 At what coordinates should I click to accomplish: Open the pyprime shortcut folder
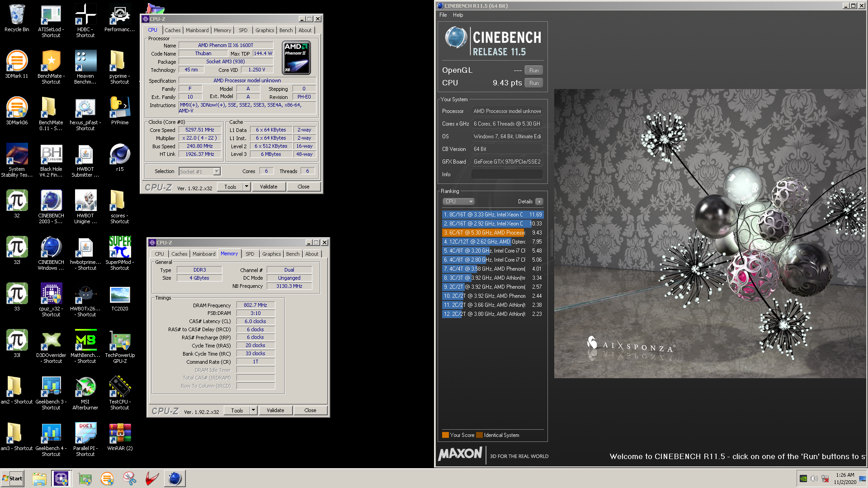[x=120, y=67]
